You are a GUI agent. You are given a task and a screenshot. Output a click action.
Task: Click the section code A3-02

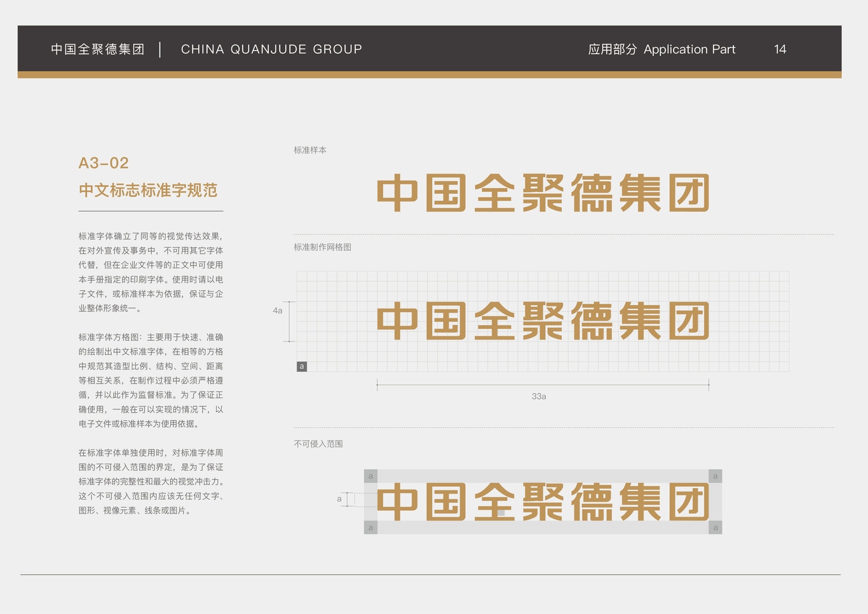coord(104,163)
